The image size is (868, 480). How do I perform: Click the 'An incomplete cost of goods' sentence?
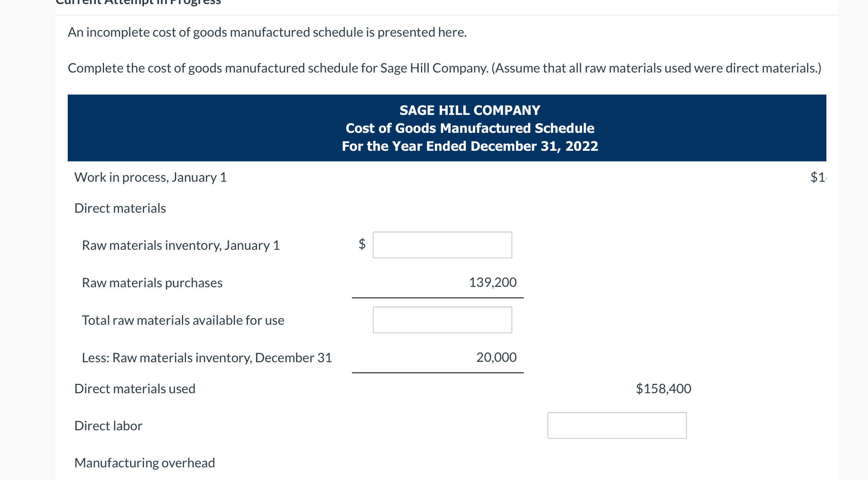pos(267,32)
